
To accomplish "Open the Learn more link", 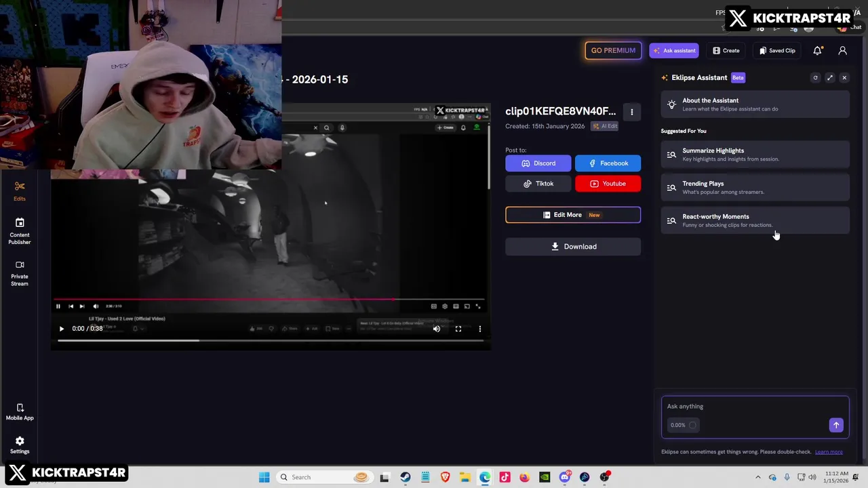I will (829, 452).
